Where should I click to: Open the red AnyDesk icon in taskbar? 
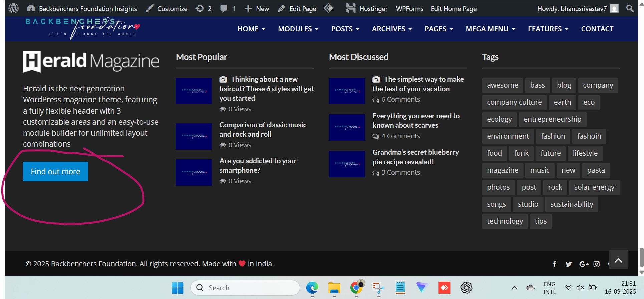pyautogui.click(x=444, y=288)
